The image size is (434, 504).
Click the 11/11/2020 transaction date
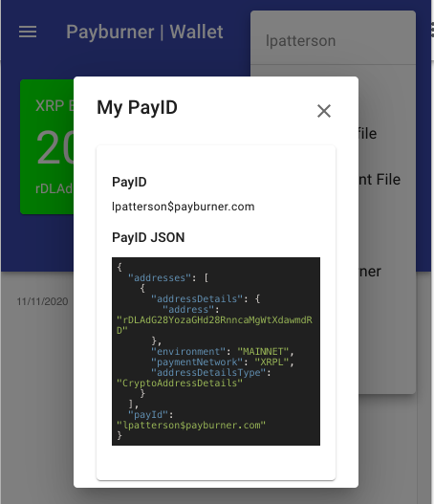click(x=42, y=301)
